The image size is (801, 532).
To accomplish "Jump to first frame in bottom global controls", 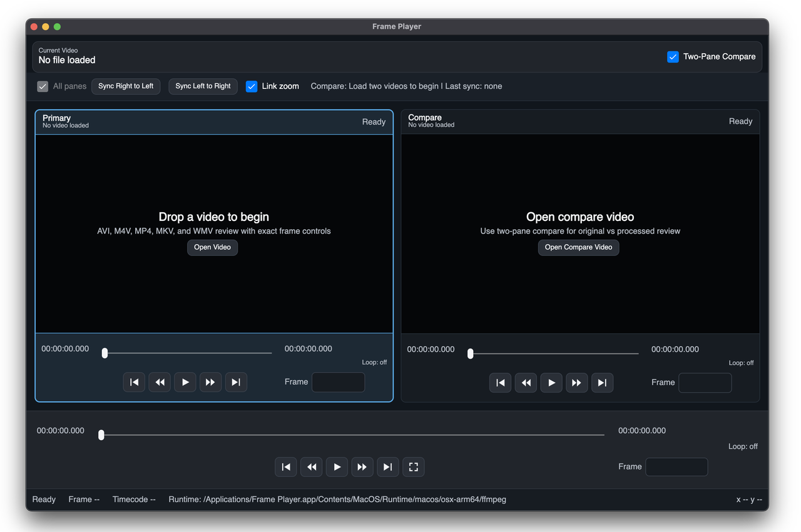I will point(286,467).
